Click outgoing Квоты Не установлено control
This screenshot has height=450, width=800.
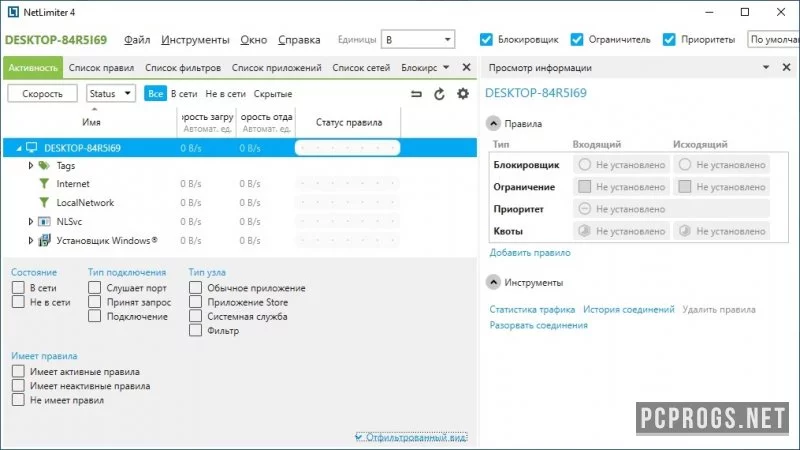pos(721,231)
